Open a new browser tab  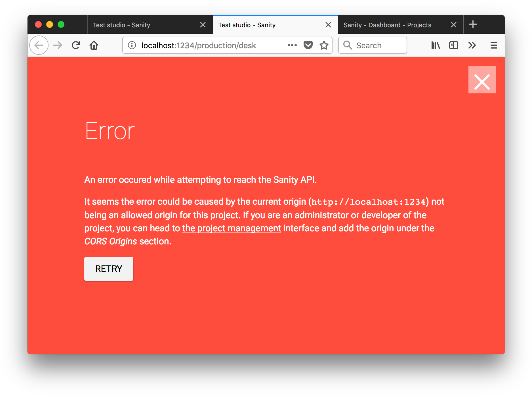point(473,24)
